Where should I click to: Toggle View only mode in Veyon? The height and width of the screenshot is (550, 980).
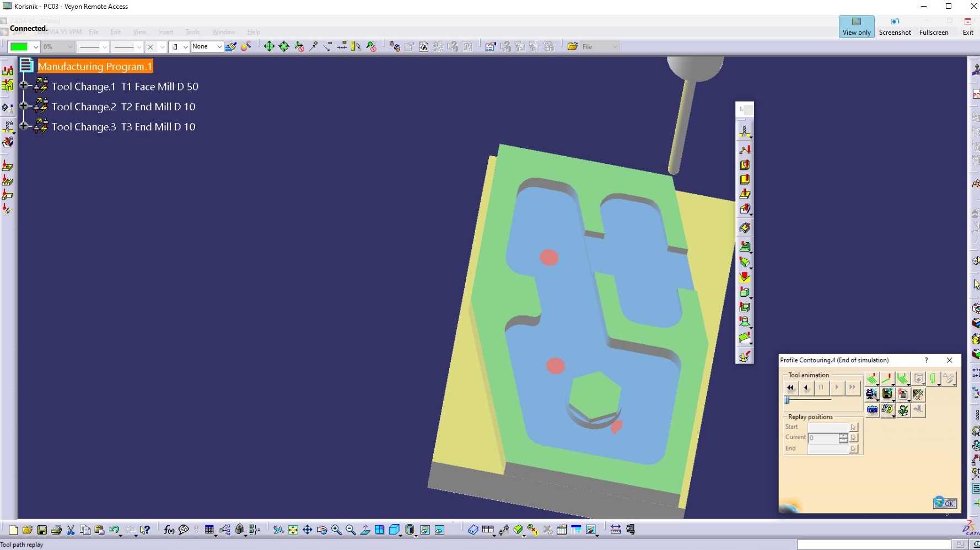click(856, 26)
